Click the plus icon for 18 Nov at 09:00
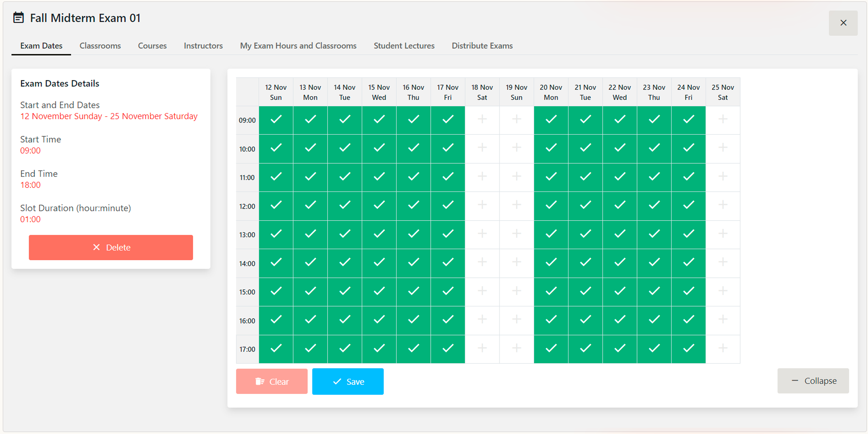The width and height of the screenshot is (868, 434). [482, 120]
